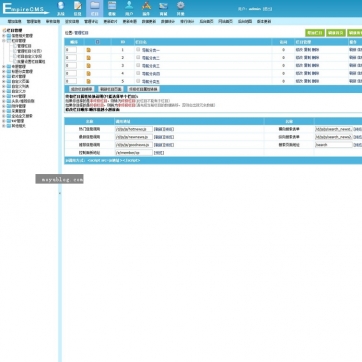Open 数据更新 in the submenu bar
362x362 pixels.
[x=149, y=21]
